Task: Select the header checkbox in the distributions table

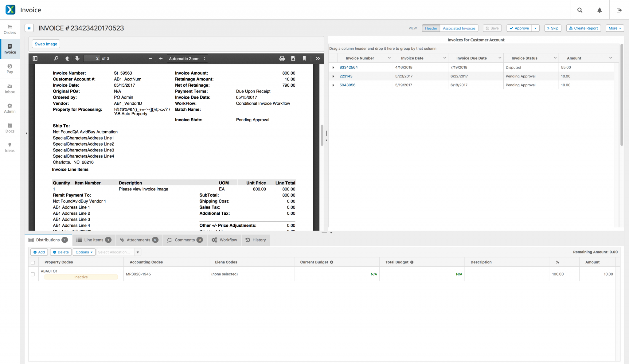Action: [x=33, y=263]
